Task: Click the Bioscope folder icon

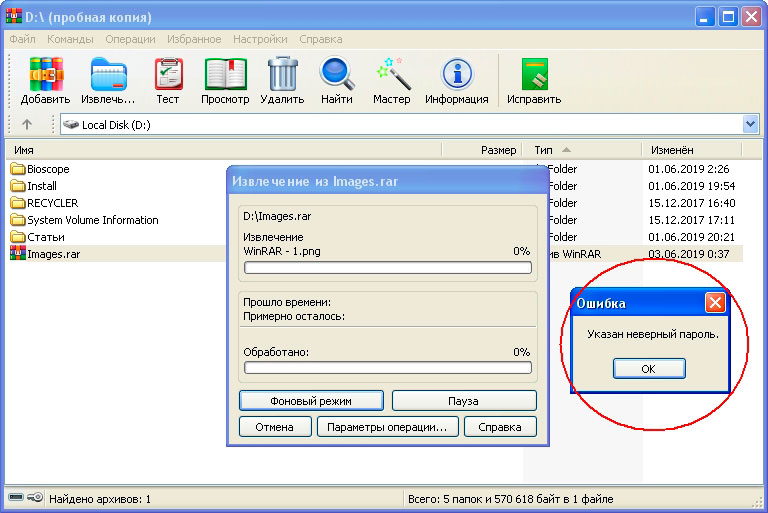Action: point(18,169)
